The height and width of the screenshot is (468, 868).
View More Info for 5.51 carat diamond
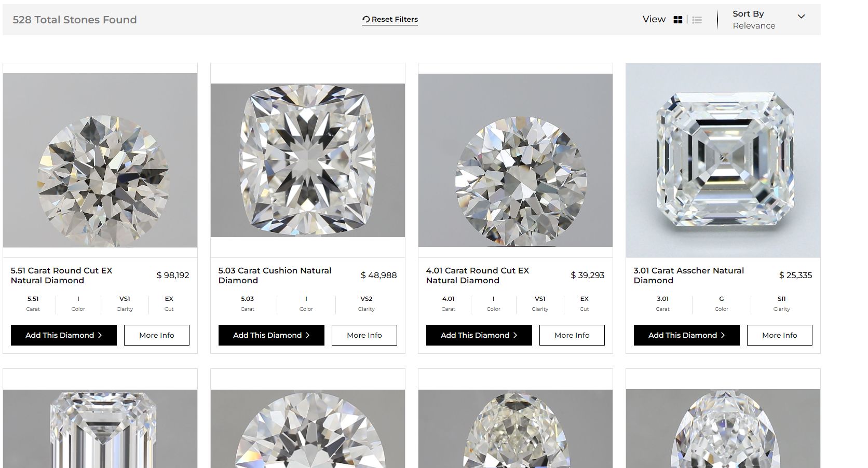point(157,335)
